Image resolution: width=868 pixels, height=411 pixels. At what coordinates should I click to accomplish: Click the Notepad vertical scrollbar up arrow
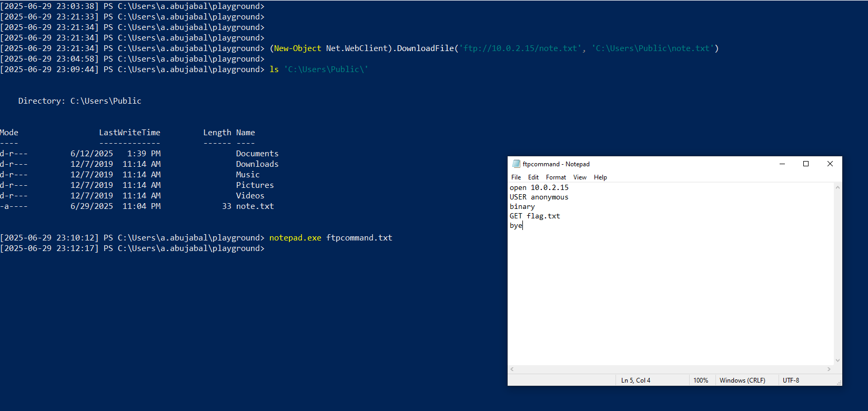tap(837, 187)
